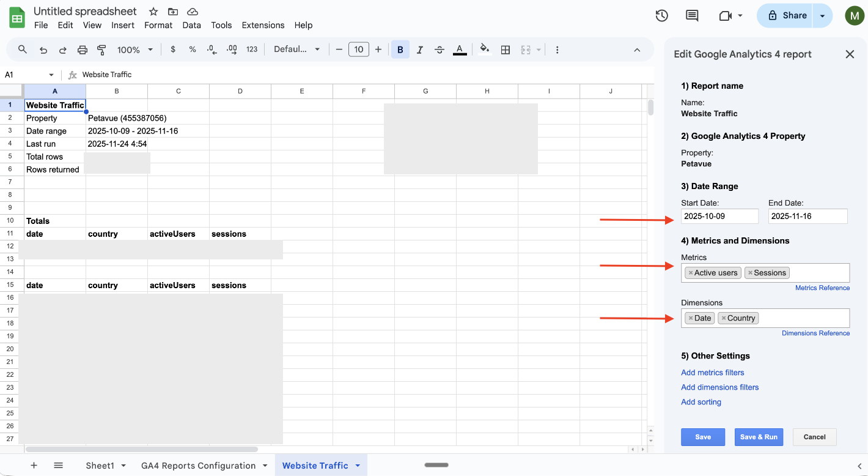This screenshot has height=476, width=868.
Task: Format as currency dollar icon
Action: (173, 50)
